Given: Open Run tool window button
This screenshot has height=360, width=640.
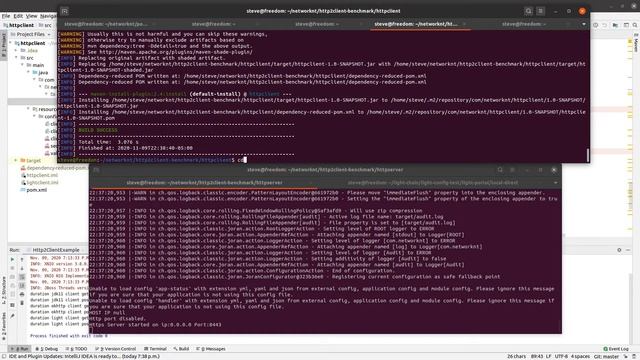Looking at the screenshot, I should point(20,349).
